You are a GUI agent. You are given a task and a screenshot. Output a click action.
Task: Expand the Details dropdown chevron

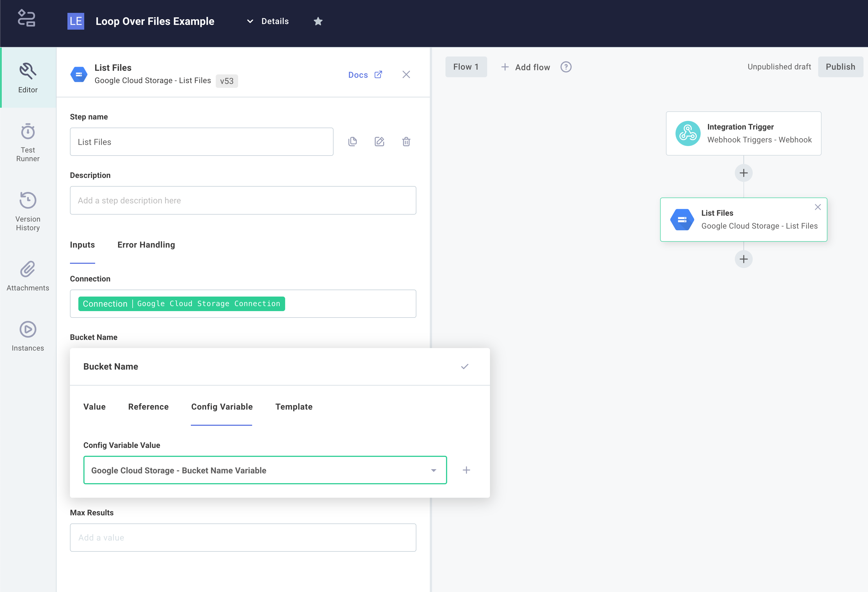point(250,21)
